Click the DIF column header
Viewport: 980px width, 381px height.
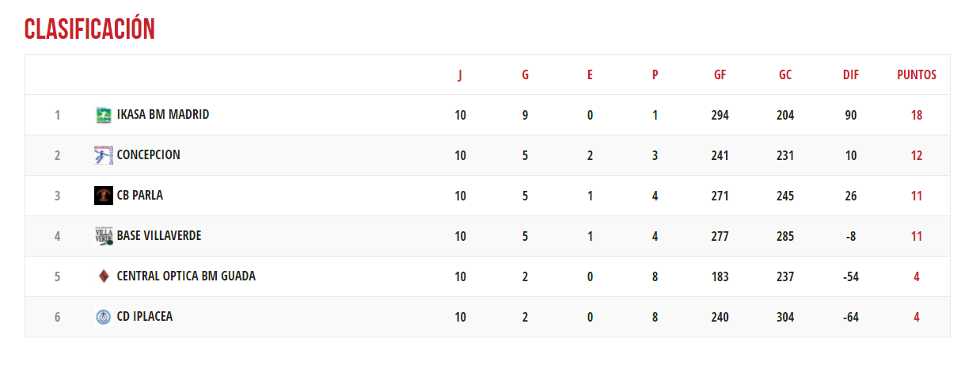coord(851,75)
